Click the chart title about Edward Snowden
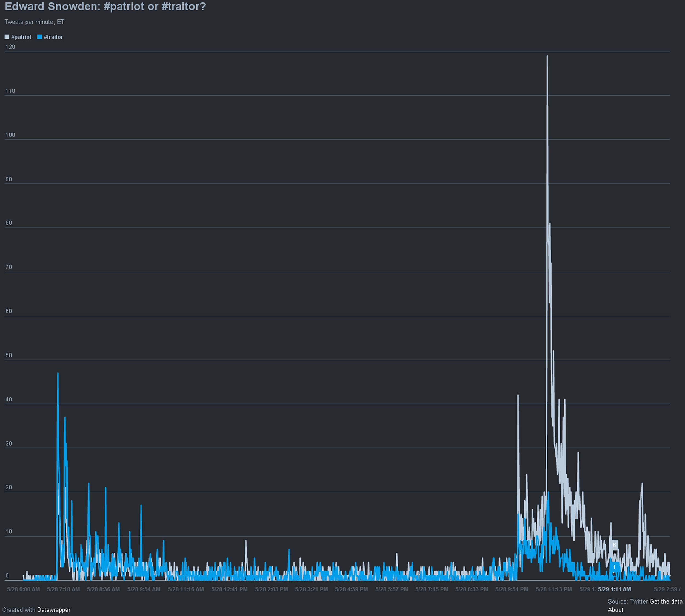 click(105, 6)
